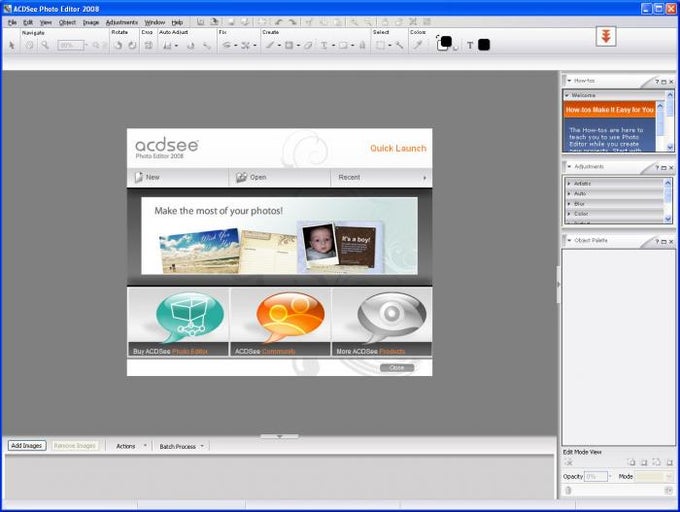Select the Magic Wand tool under Select

pyautogui.click(x=399, y=45)
